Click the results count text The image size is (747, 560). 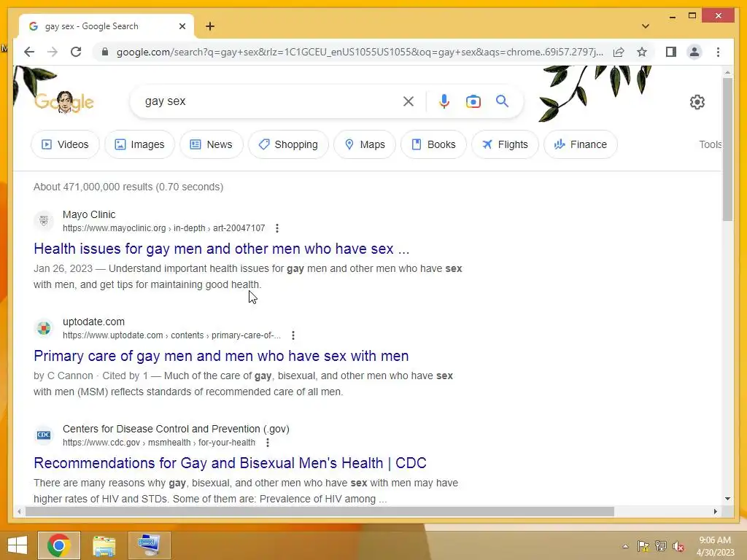tap(128, 187)
